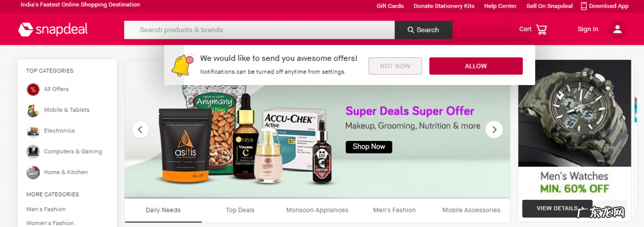The height and width of the screenshot is (227, 644).
Task: Open Computers & Gaming category icon
Action: click(x=33, y=152)
